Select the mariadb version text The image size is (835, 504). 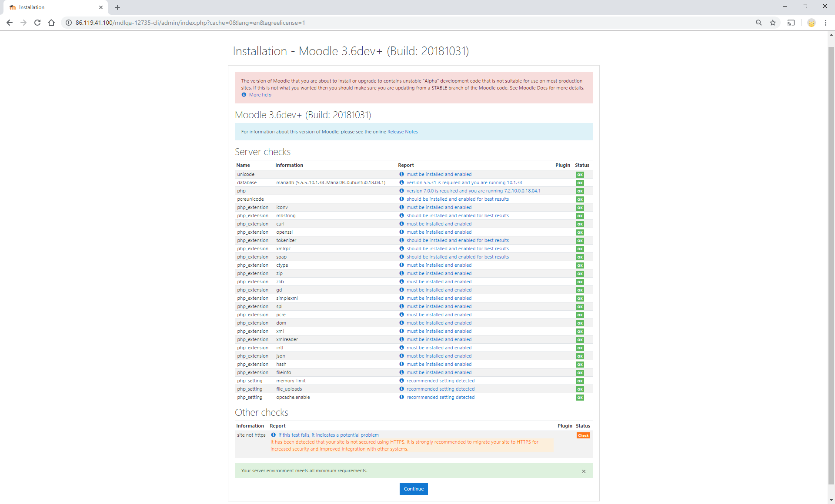click(x=331, y=182)
